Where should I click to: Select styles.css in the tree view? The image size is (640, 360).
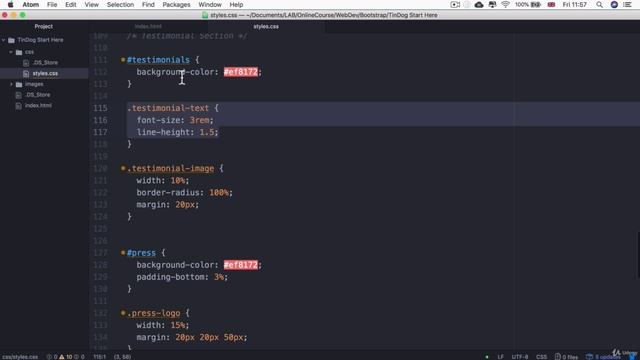point(44,73)
